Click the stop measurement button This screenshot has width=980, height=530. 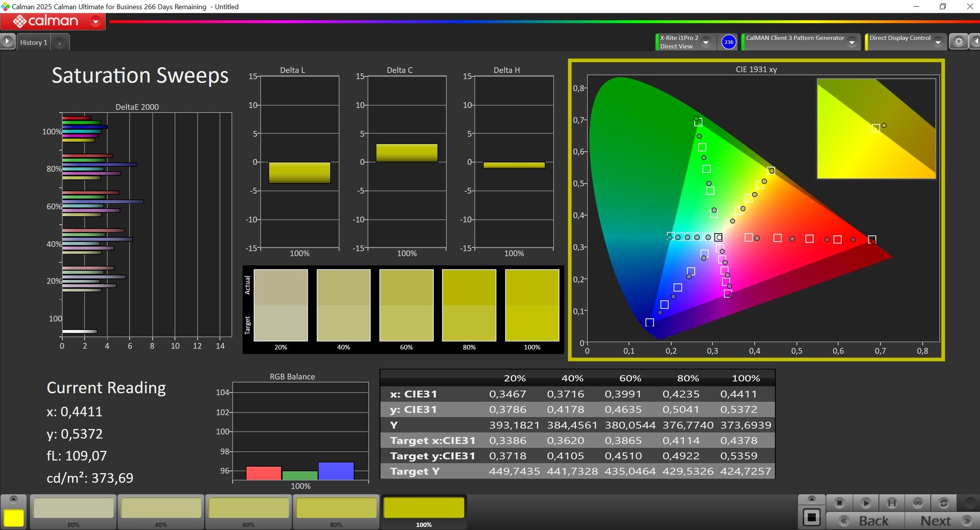pos(839,503)
